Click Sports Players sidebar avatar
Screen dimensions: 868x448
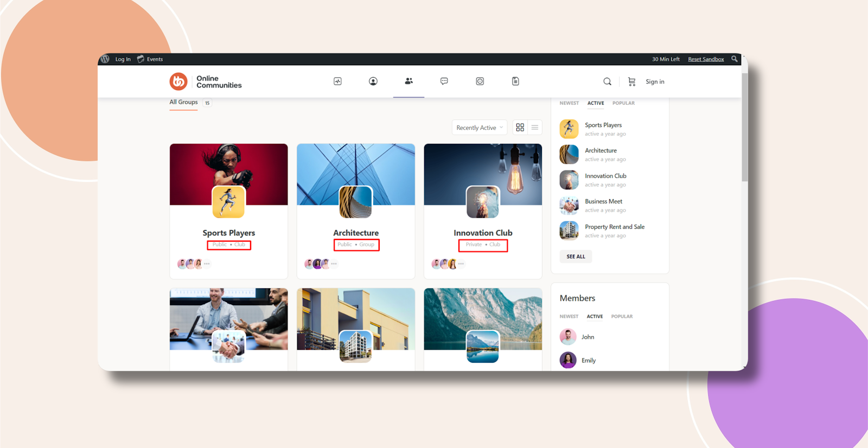pyautogui.click(x=569, y=129)
